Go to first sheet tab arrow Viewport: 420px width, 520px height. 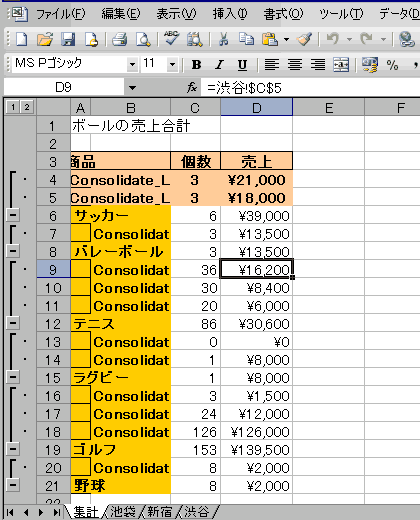click(10, 512)
